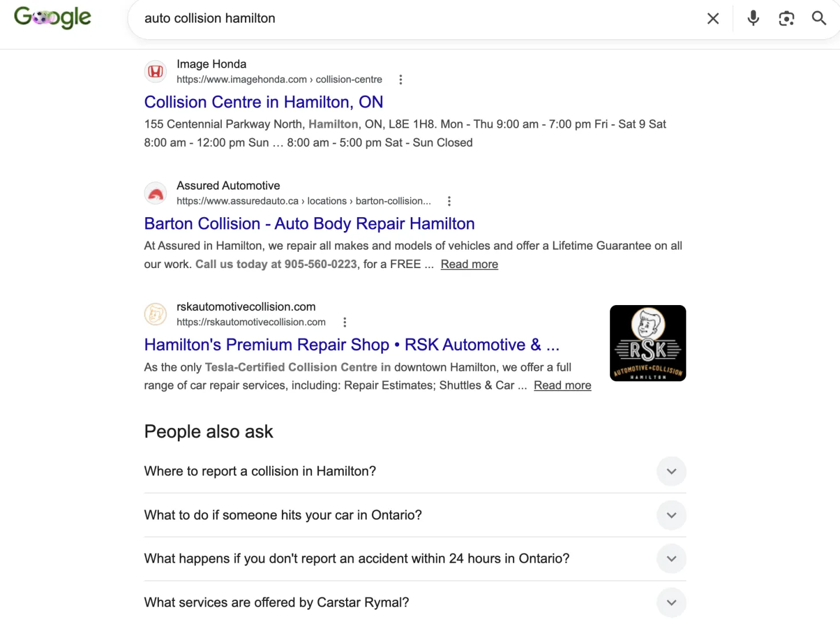Open the three-dot menu for Assured Automotive result

[449, 201]
